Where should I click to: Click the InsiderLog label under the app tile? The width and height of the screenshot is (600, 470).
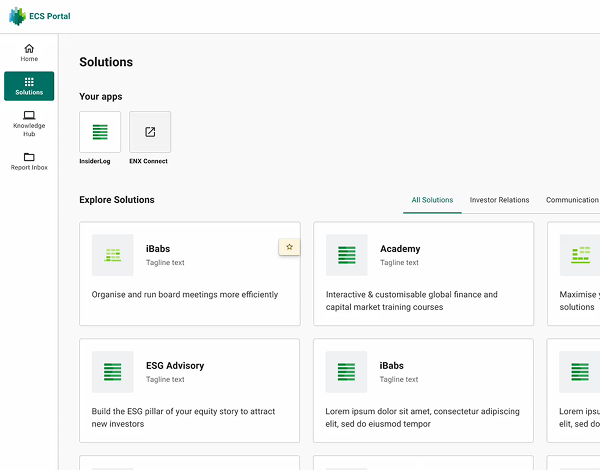pos(95,161)
